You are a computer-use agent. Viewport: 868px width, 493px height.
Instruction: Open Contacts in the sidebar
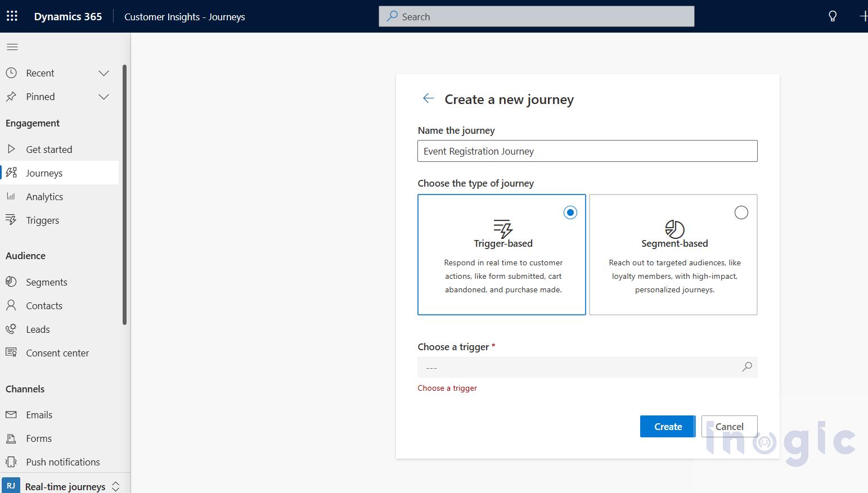60,305
